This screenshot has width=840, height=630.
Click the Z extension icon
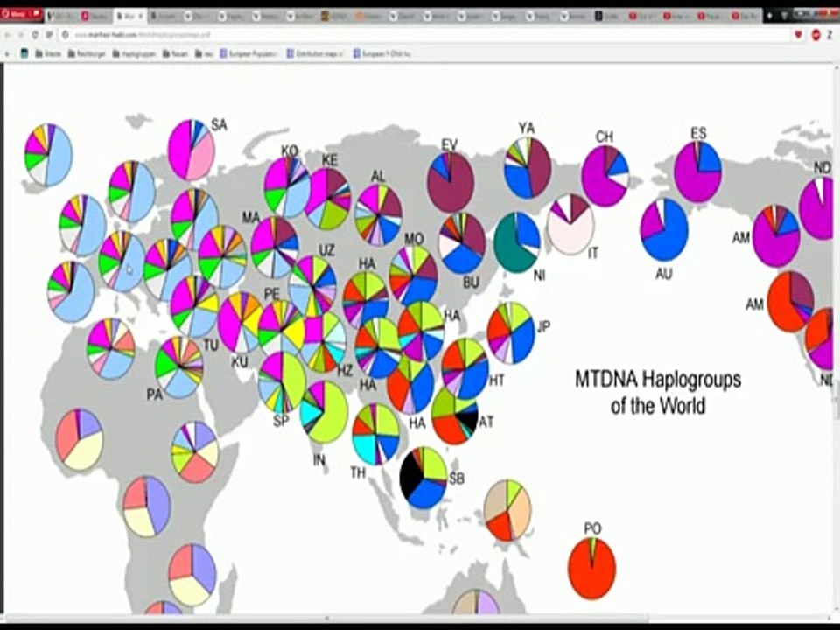(830, 35)
